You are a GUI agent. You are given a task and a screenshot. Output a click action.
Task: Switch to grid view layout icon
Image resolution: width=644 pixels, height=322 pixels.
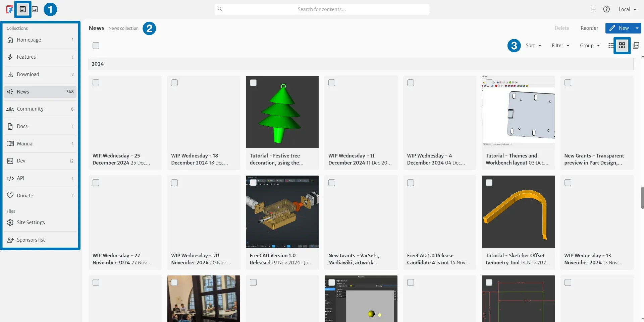pos(622,46)
